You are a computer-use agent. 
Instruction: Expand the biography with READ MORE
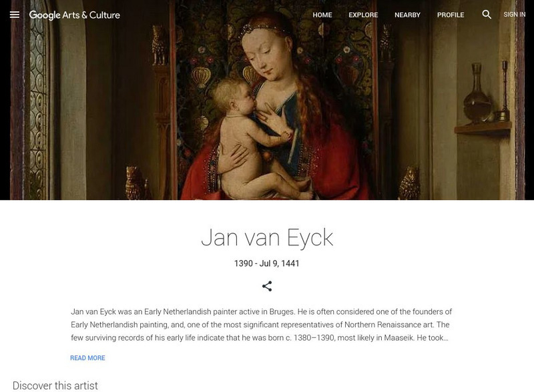pyautogui.click(x=87, y=358)
